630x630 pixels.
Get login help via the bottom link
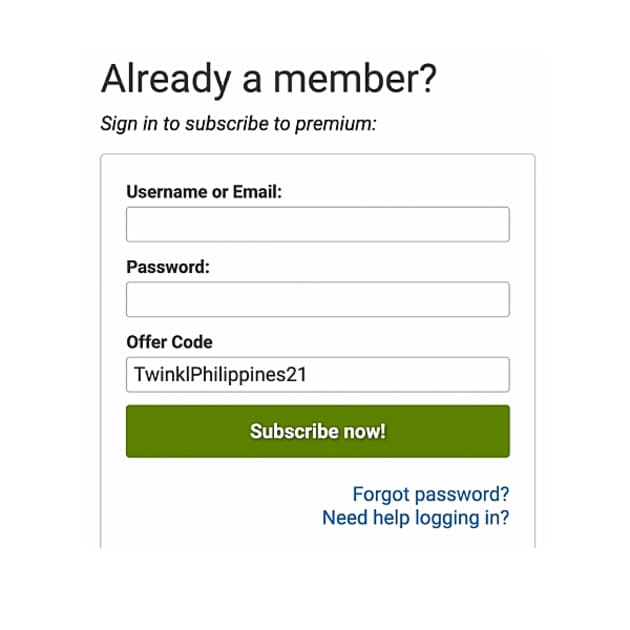[415, 518]
